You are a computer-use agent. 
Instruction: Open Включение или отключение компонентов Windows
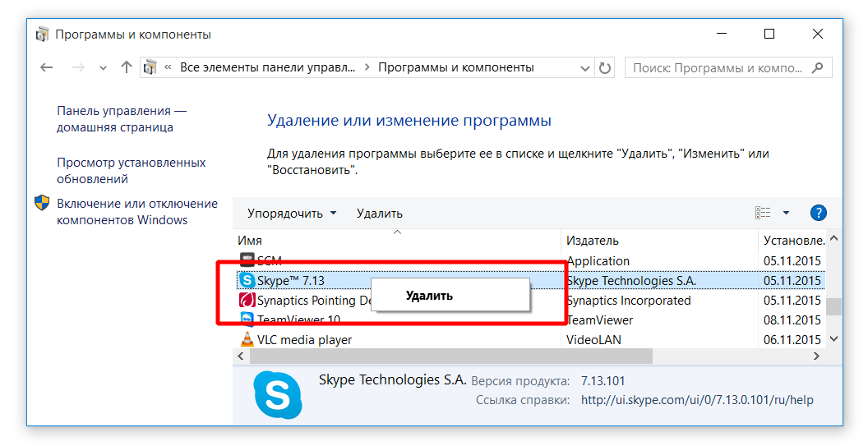[136, 212]
